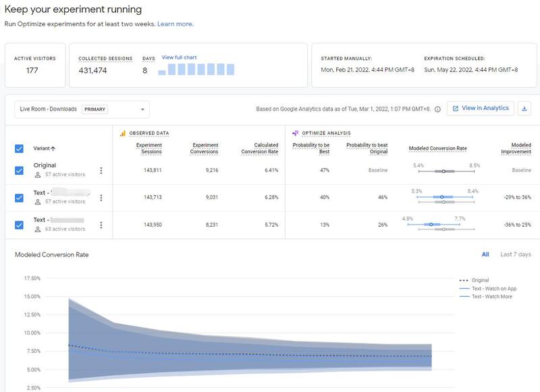540x392 pixels.
Task: Click the download report icon
Action: (x=524, y=108)
